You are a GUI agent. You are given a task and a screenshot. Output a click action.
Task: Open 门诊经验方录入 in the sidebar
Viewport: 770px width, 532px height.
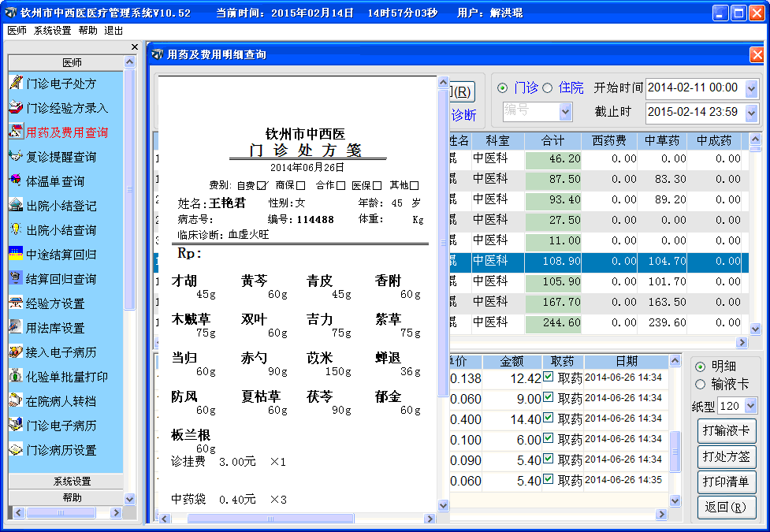pos(66,108)
